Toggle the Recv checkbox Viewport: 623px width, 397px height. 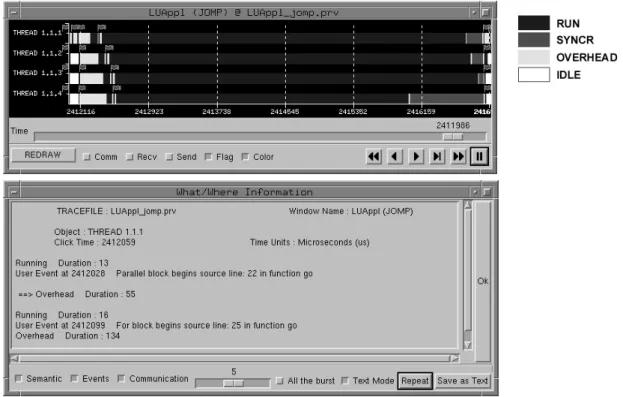click(130, 157)
